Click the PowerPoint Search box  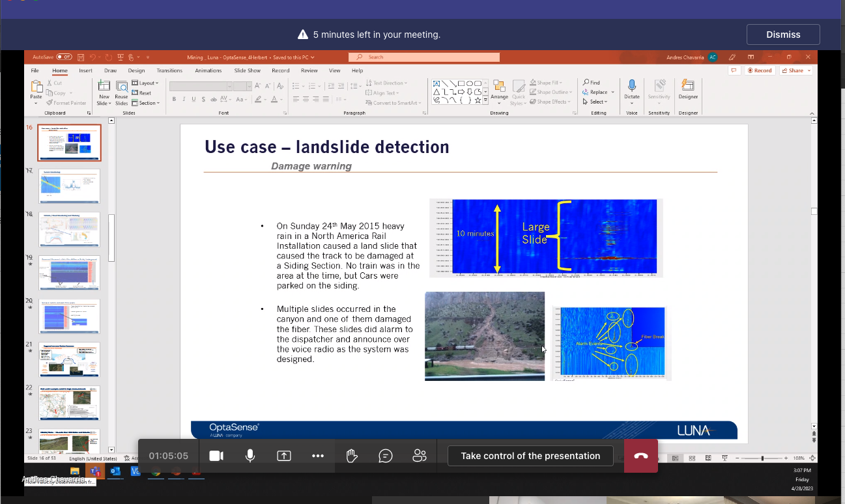tap(424, 57)
